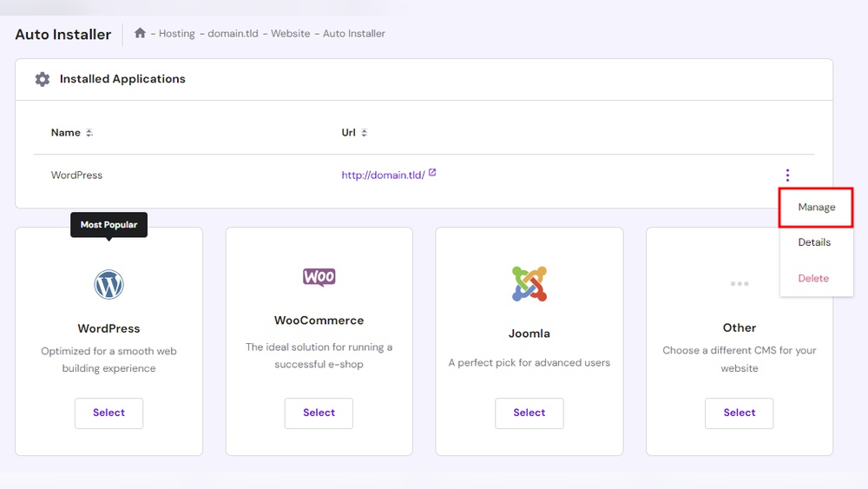
Task: Select WooCommerce for installation
Action: pyautogui.click(x=319, y=413)
